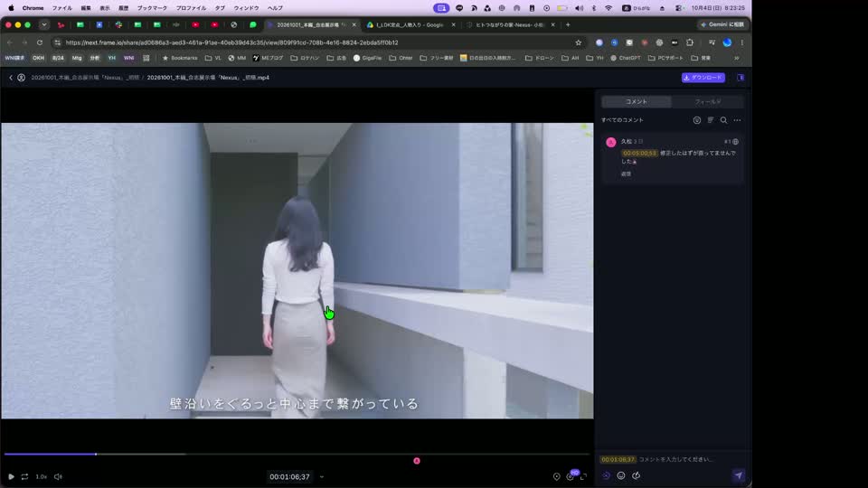Open the ロケハン bookmark folder
Viewport: 868px width, 488px height.
[x=305, y=58]
